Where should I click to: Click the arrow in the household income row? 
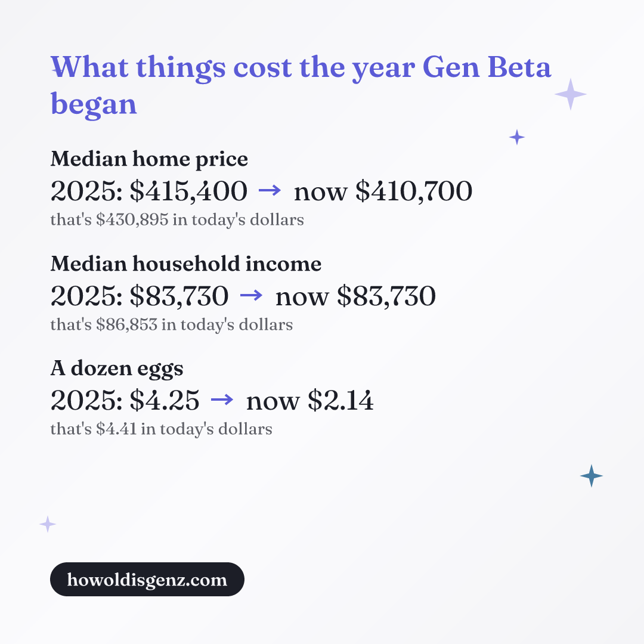tap(251, 295)
